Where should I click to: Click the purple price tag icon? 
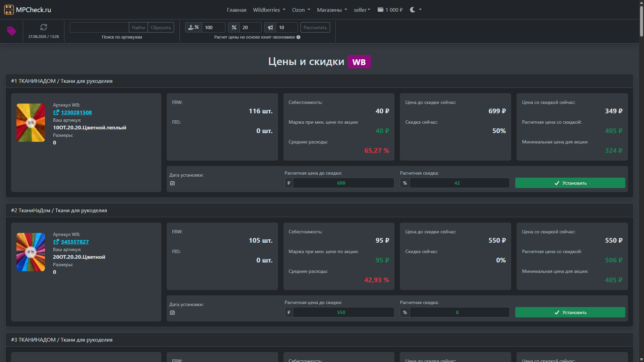point(12,31)
